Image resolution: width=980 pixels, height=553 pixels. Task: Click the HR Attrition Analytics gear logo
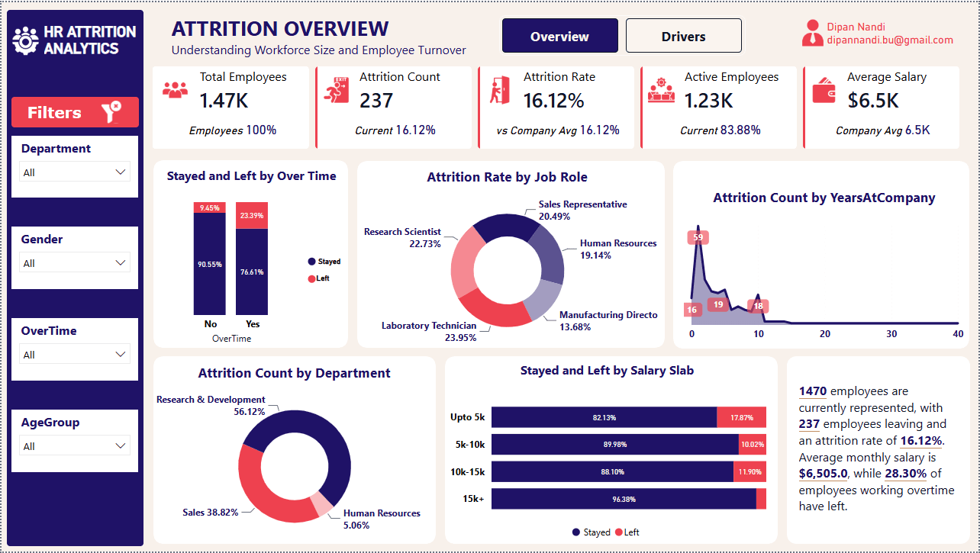point(26,40)
